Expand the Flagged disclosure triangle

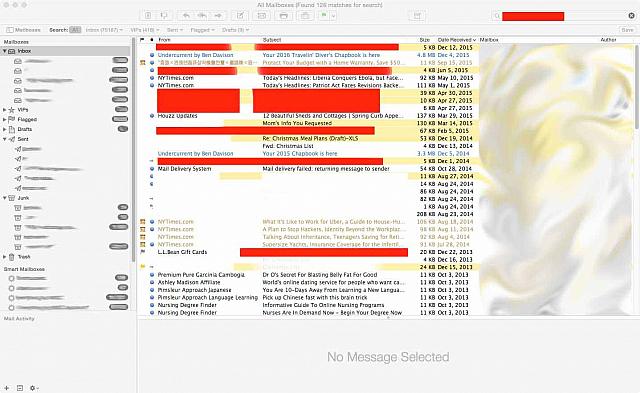pos(4,120)
